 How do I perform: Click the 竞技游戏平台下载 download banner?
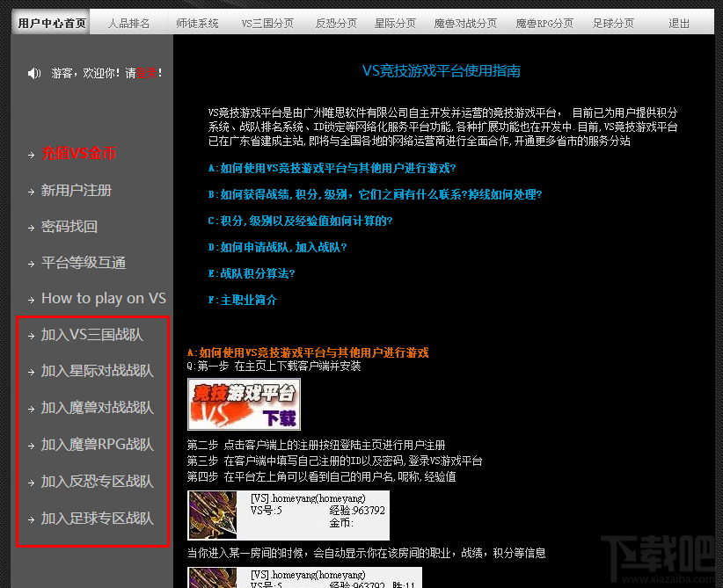[x=245, y=405]
